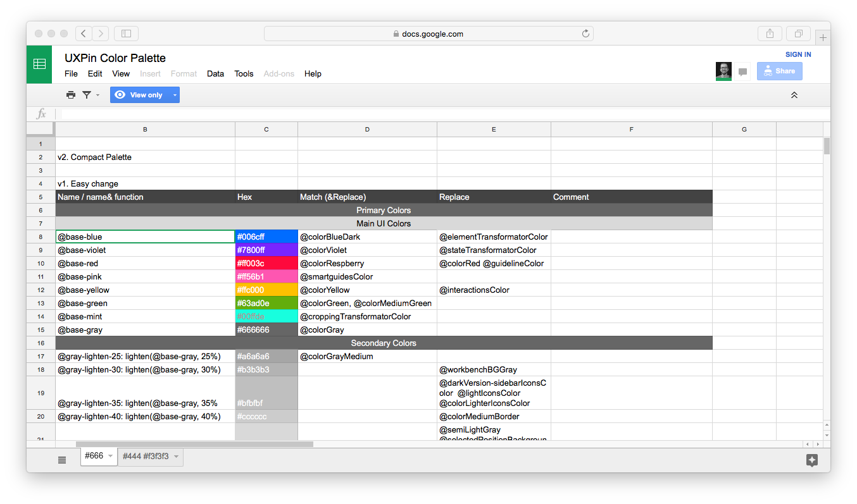Collapse the menus with double-chevron icon
Viewport: 857px width, 504px height.
(794, 95)
